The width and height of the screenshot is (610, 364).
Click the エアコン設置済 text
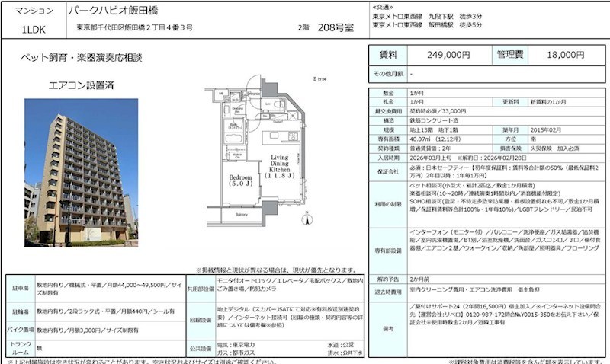coord(81,85)
